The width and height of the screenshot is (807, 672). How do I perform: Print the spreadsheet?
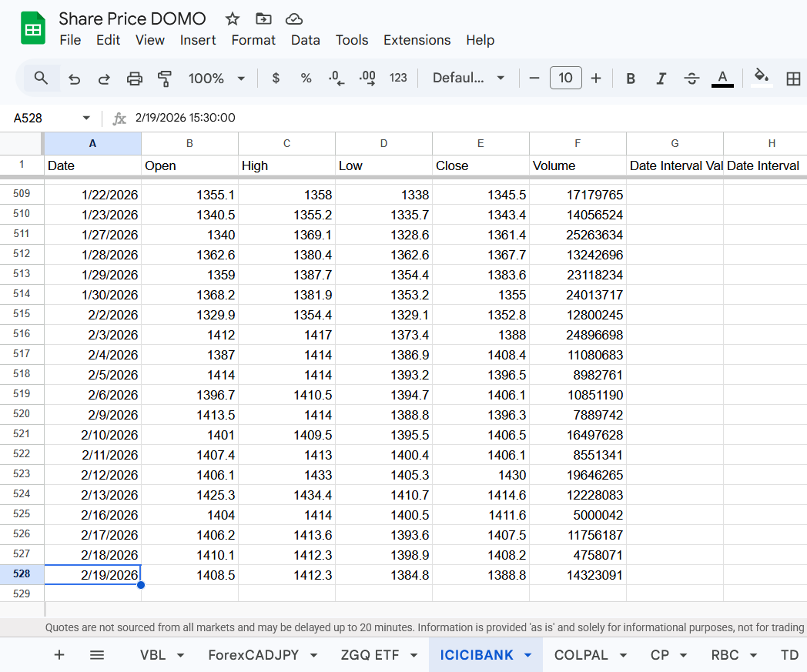[134, 79]
